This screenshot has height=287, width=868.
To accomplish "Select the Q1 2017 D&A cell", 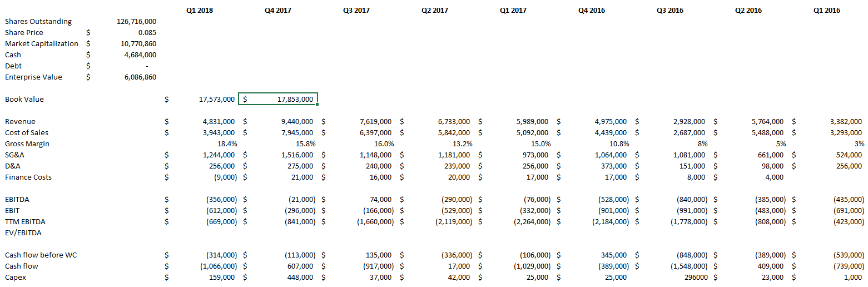I will [534, 166].
